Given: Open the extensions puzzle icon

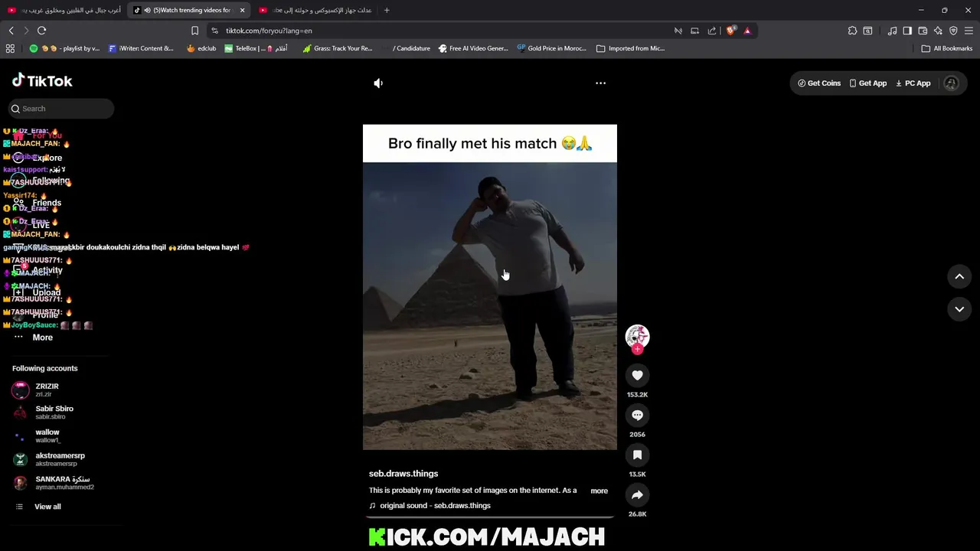Looking at the screenshot, I should click(852, 31).
